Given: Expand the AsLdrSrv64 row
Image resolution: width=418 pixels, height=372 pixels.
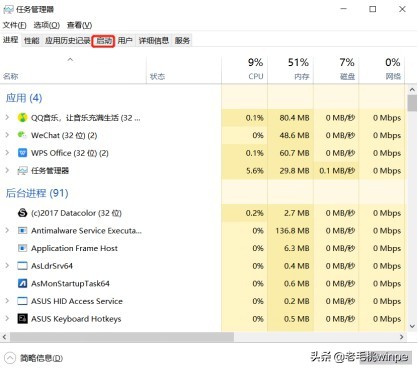Looking at the screenshot, I should pyautogui.click(x=7, y=266).
